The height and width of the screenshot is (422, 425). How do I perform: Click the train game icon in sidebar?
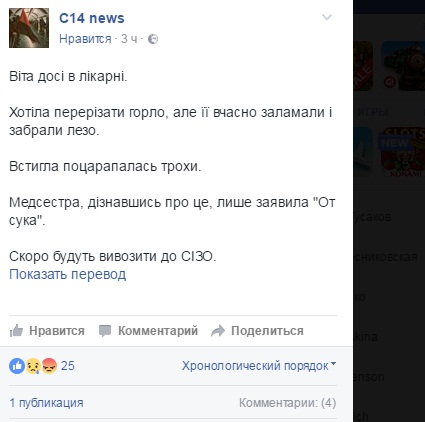(403, 66)
